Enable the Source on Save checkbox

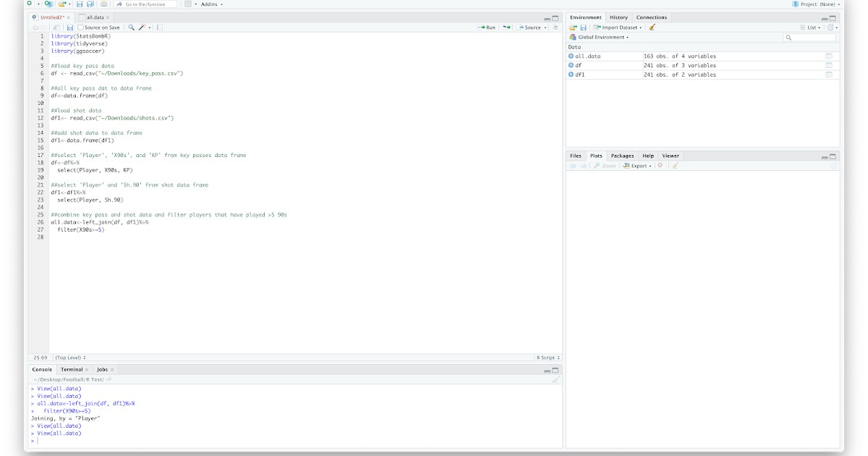pos(81,27)
